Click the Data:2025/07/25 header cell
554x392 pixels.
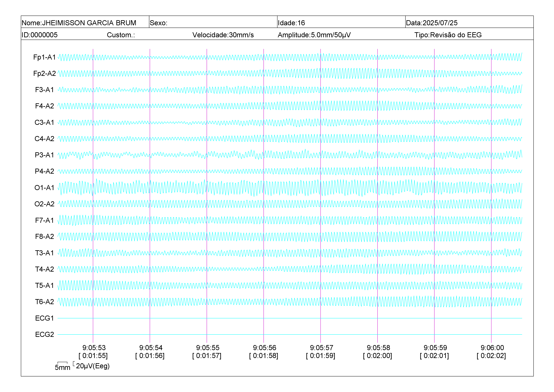[x=469, y=22]
